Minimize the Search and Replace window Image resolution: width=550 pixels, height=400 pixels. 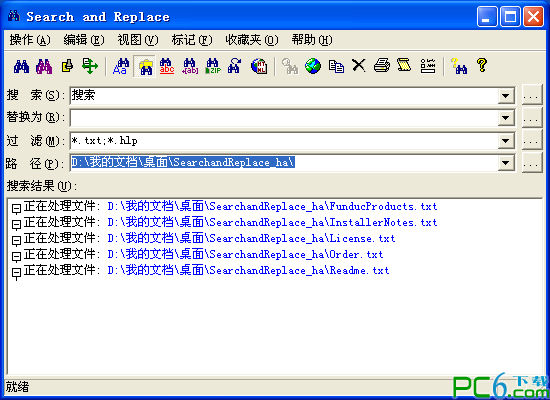tap(487, 16)
